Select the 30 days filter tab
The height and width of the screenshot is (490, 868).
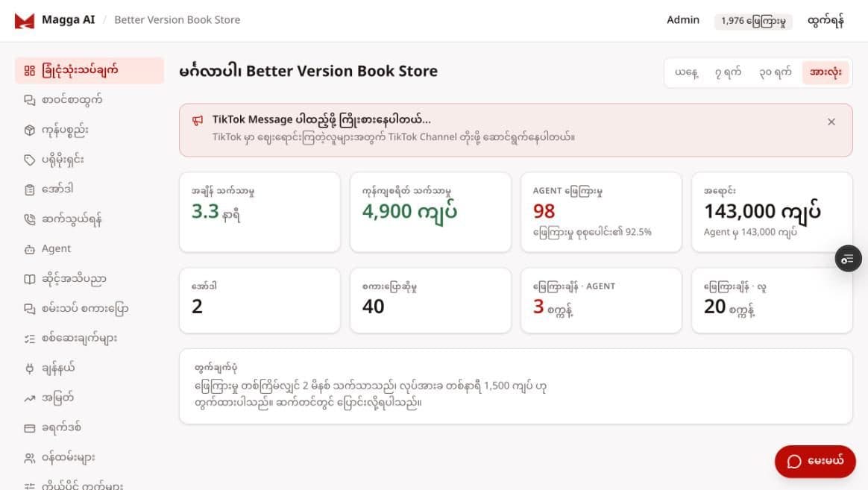775,72
